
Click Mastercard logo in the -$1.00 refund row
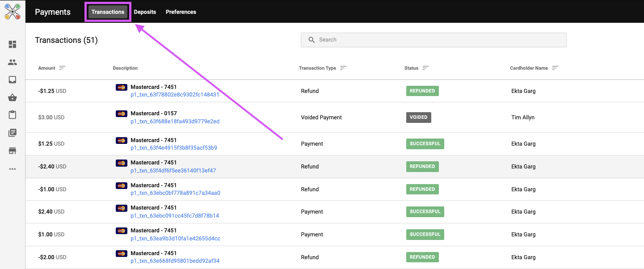(x=121, y=185)
